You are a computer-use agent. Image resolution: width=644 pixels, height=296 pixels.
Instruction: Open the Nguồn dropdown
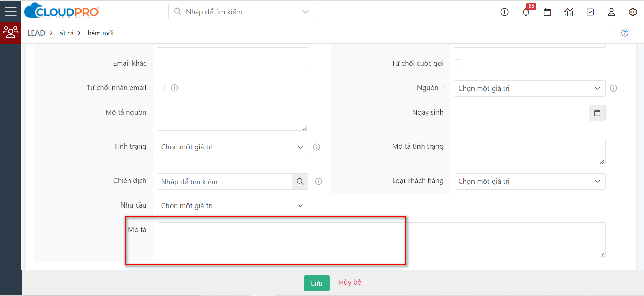tap(530, 88)
